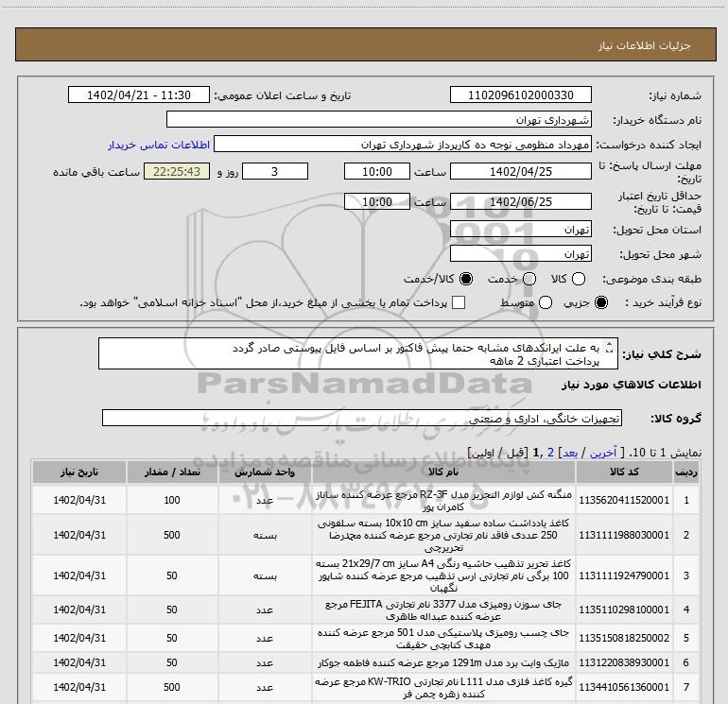
Task: Go to the آخرین page link
Action: pyautogui.click(x=603, y=453)
